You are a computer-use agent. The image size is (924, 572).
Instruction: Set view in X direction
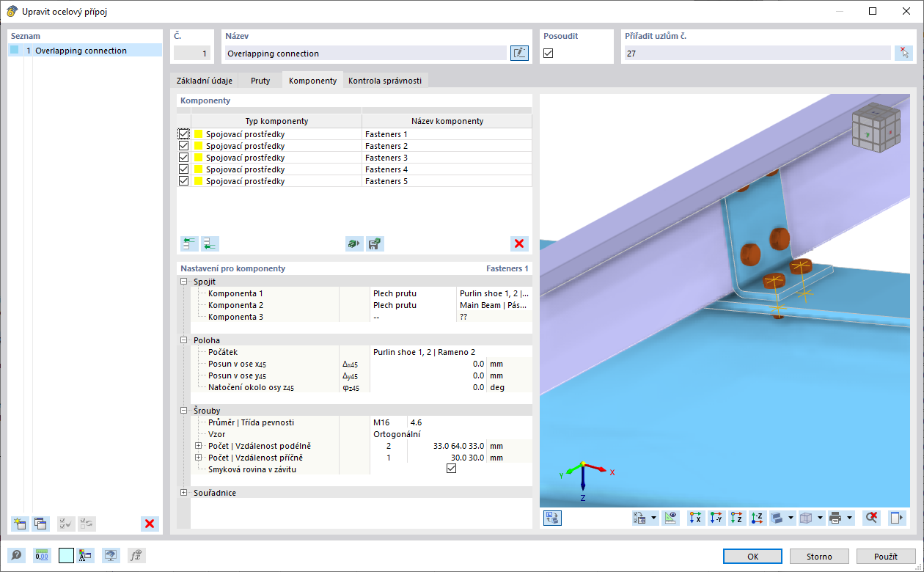click(696, 518)
